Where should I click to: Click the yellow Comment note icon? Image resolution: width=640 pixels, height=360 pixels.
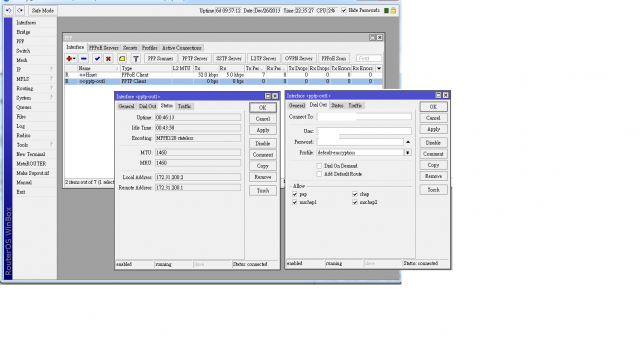(x=122, y=59)
